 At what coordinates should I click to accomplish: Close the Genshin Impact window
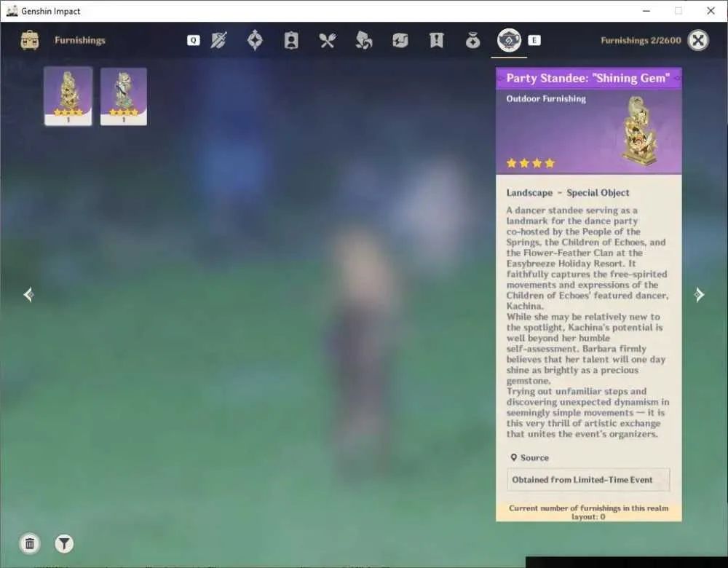711,11
